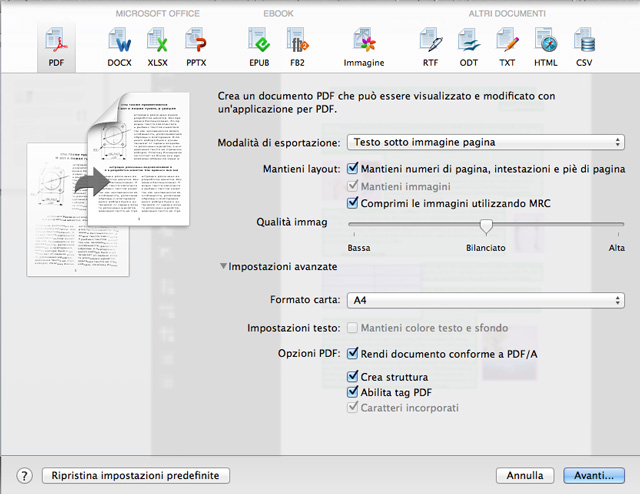This screenshot has width=640, height=494.
Task: Choose the XLSX Excel format icon
Action: [x=158, y=47]
